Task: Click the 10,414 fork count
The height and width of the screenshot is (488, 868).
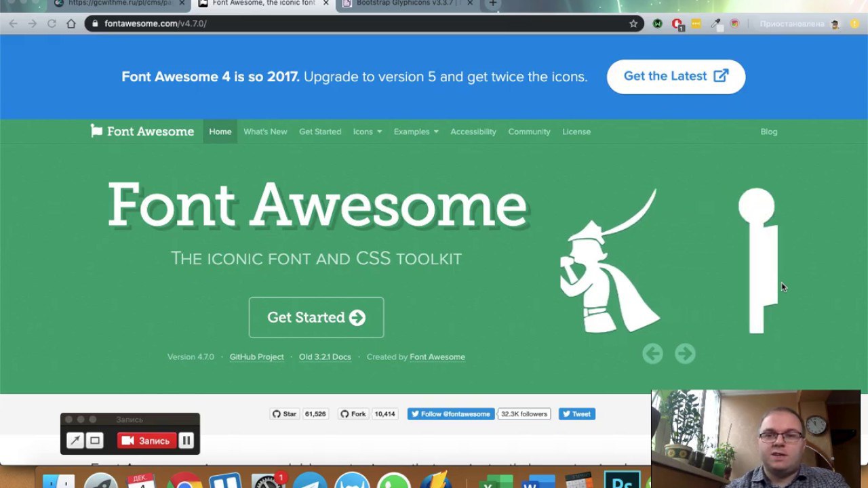Action: 384,414
